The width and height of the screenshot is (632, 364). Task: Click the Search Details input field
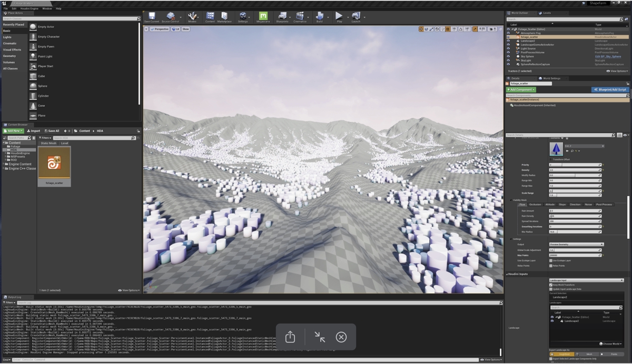click(560, 135)
